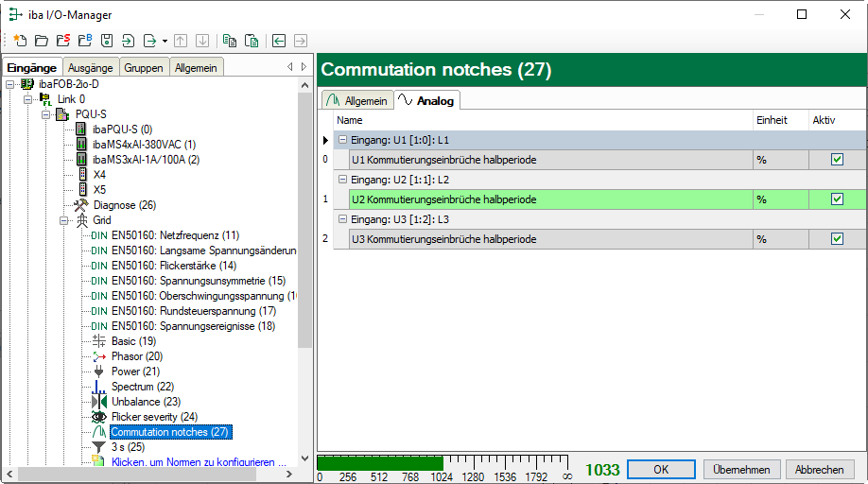The image size is (868, 484).
Task: Open the export button dropdown arrow
Action: pyautogui.click(x=165, y=41)
